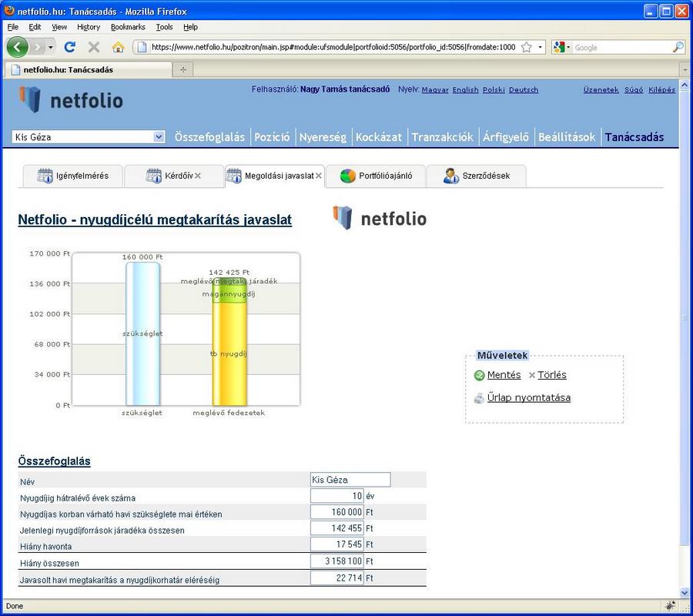Screen dimensions: 693x616
Task: Go to the Összefoglalás navigation tab
Action: pyautogui.click(x=209, y=137)
